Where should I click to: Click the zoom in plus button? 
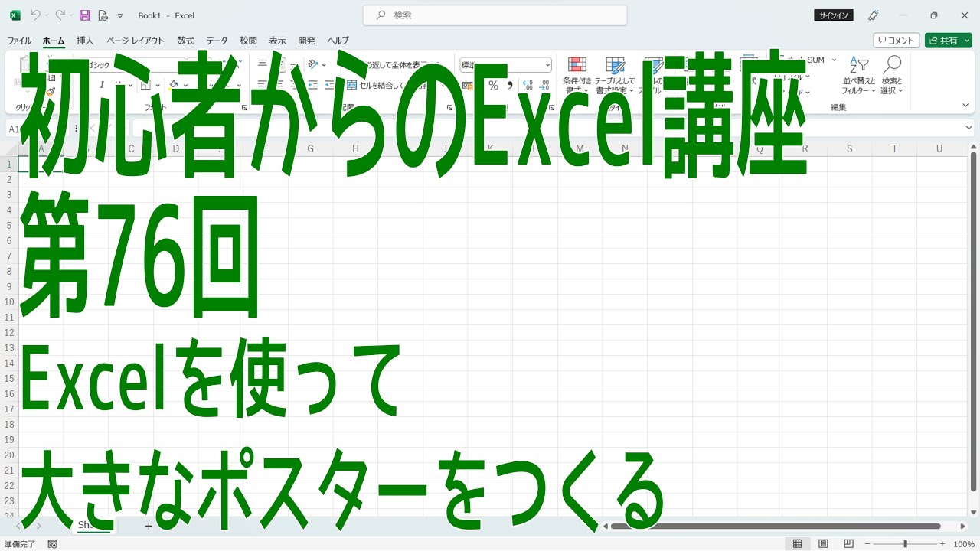[943, 544]
